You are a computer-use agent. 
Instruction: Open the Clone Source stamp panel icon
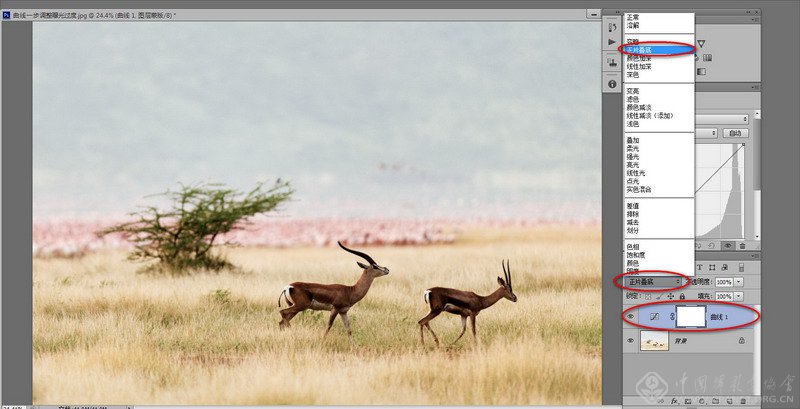612,62
